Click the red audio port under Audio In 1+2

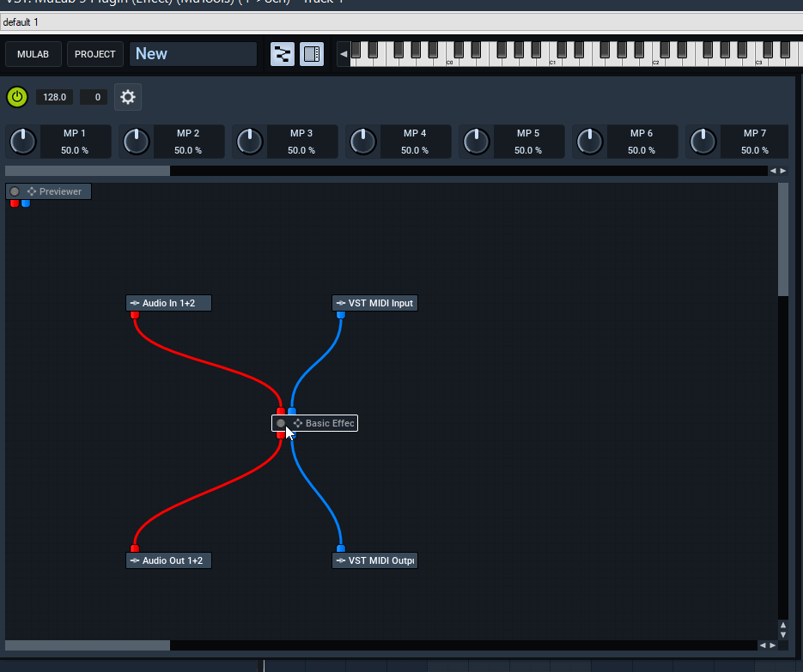[135, 315]
